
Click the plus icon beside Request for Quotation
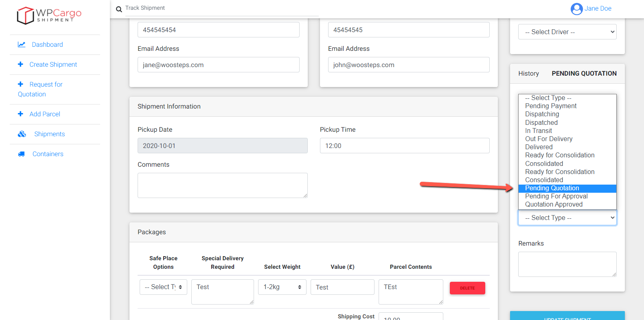point(20,84)
